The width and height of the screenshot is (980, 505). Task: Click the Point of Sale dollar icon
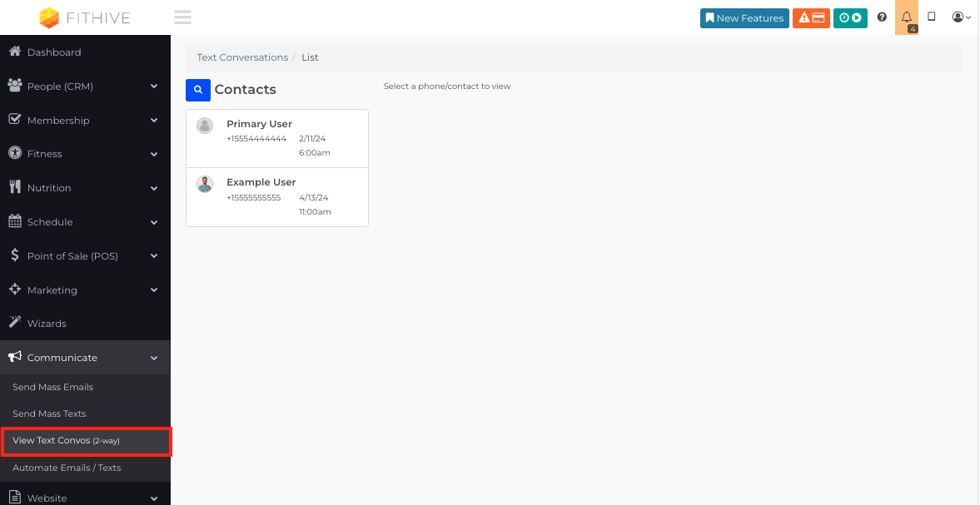click(15, 255)
